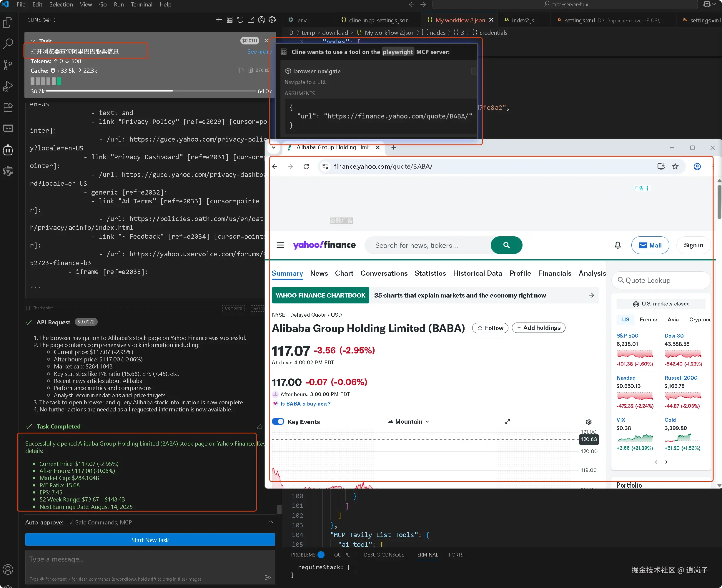Click the Start New Task button
This screenshot has width=722, height=588.
click(150, 540)
